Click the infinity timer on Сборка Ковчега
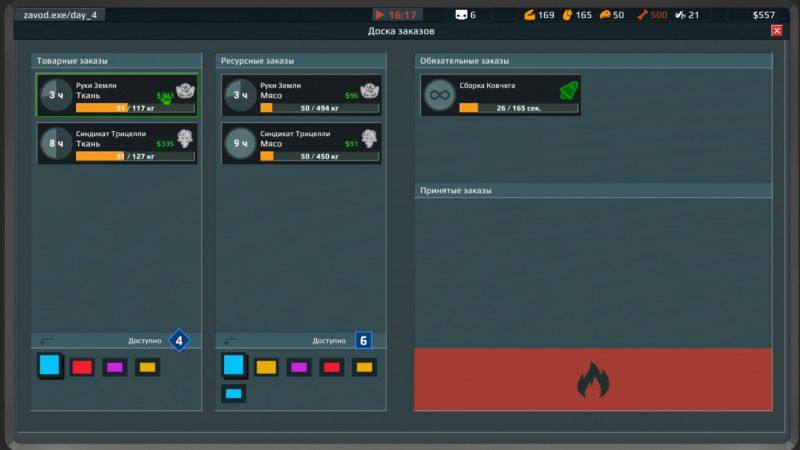Viewport: 800px width, 450px height. tap(438, 96)
